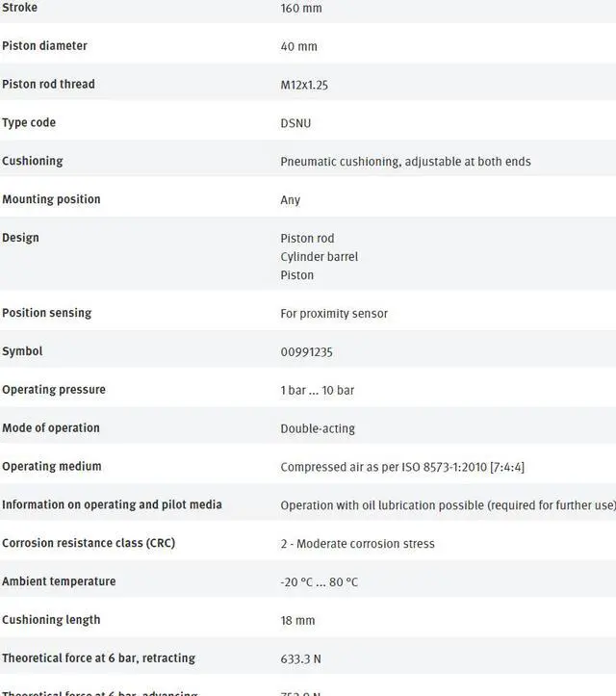Click the ambient temperature range value

[320, 582]
